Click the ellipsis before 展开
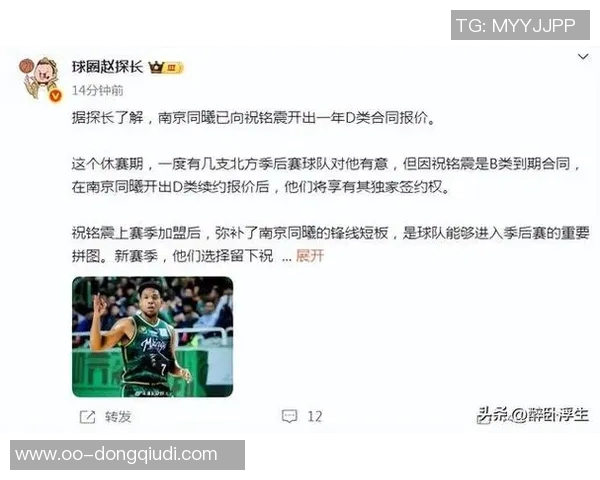This screenshot has height=480, width=600. click(x=287, y=258)
